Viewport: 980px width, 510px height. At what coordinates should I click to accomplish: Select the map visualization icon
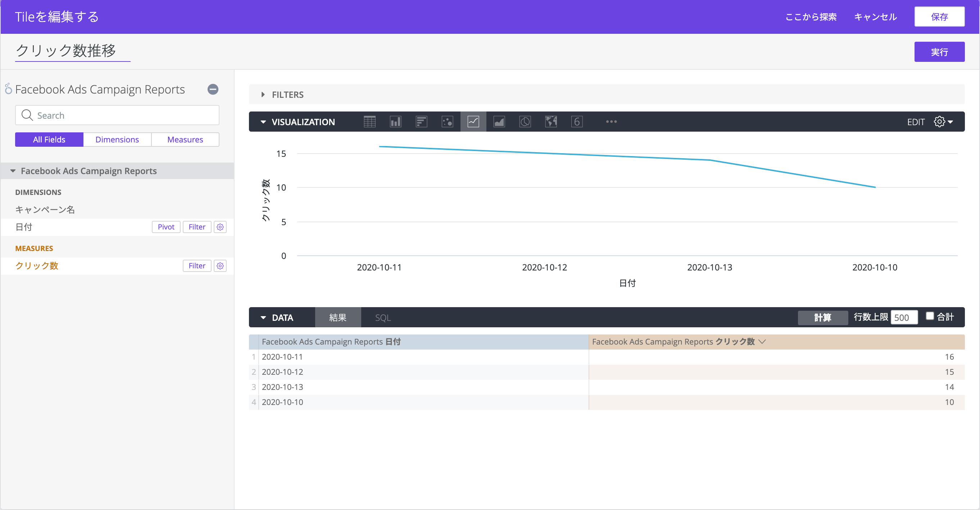click(550, 122)
